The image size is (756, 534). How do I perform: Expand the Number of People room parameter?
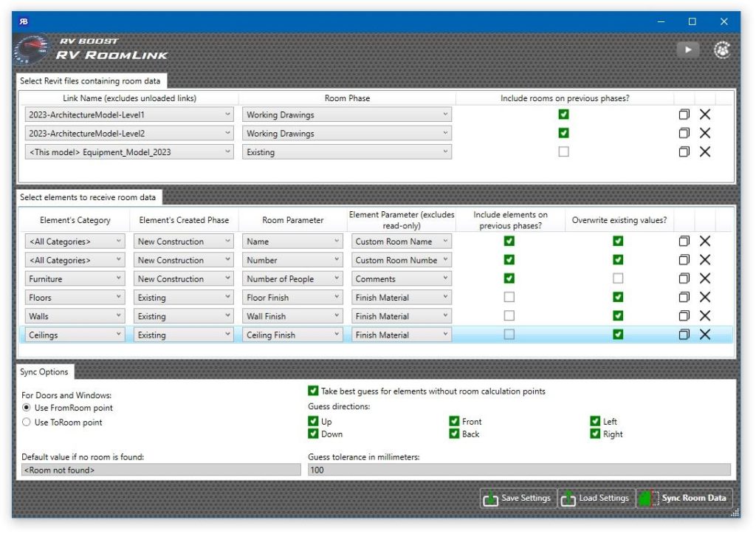[x=292, y=279]
